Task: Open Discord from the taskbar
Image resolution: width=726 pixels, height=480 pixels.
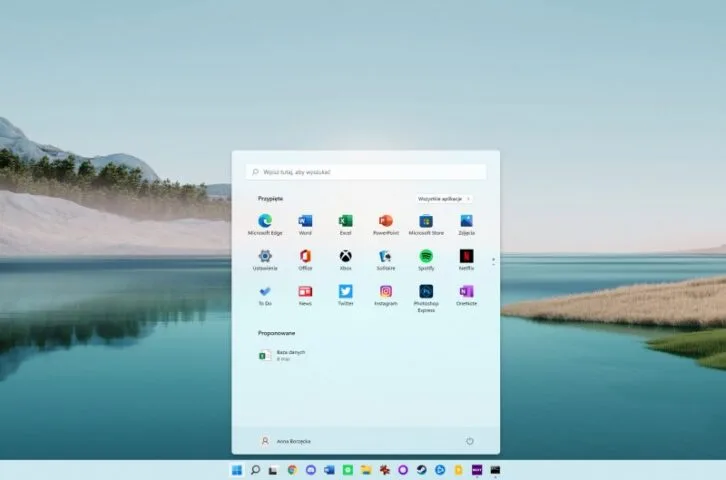Action: click(x=311, y=470)
